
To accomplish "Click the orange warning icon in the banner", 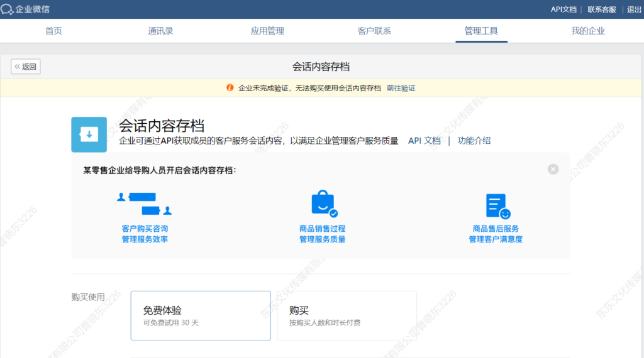I will pos(230,88).
